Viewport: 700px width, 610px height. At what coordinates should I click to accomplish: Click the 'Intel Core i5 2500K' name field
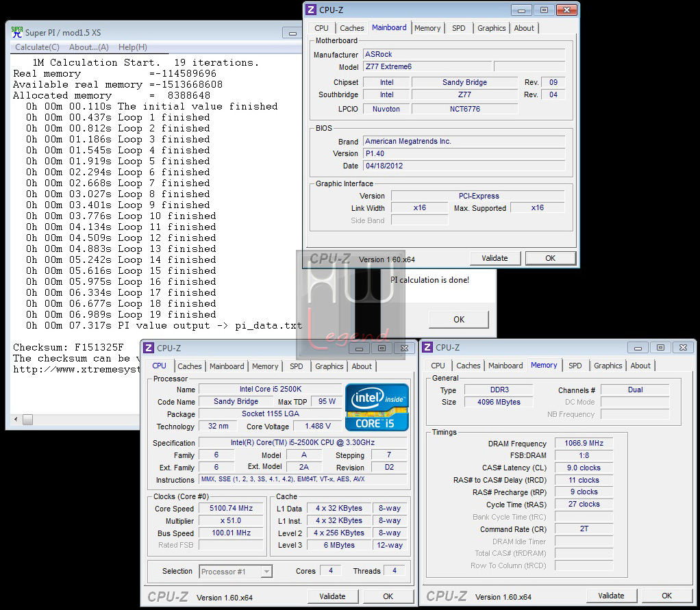(x=270, y=389)
